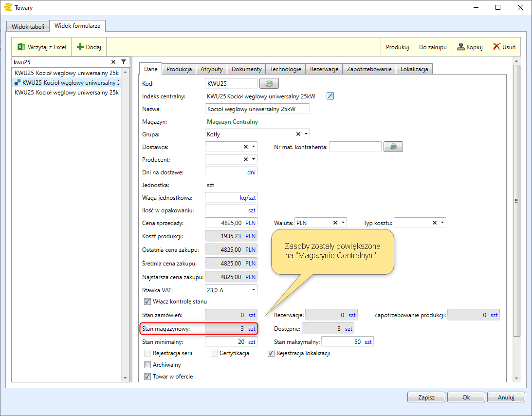Click the Excel import icon in toolbar
This screenshot has width=532, height=416.
(x=21, y=47)
